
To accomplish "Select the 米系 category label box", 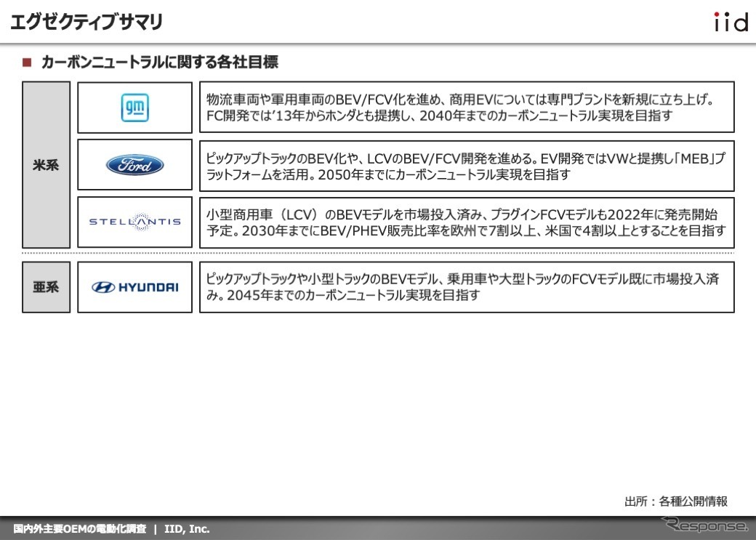I will [x=46, y=165].
